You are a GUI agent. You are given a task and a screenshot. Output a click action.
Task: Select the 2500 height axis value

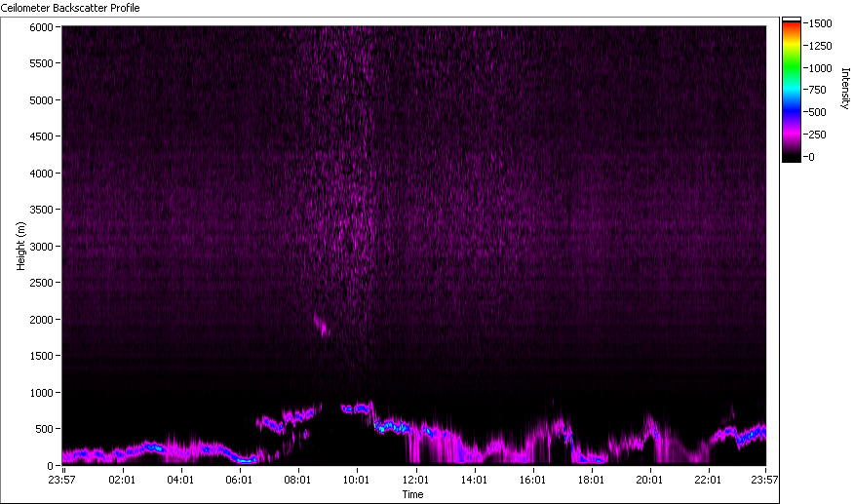coord(41,283)
